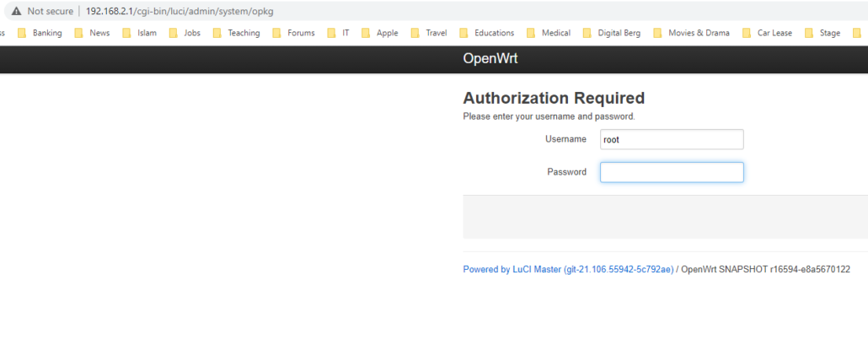
Task: Open the Powered by LuCI Master link
Action: (x=568, y=269)
